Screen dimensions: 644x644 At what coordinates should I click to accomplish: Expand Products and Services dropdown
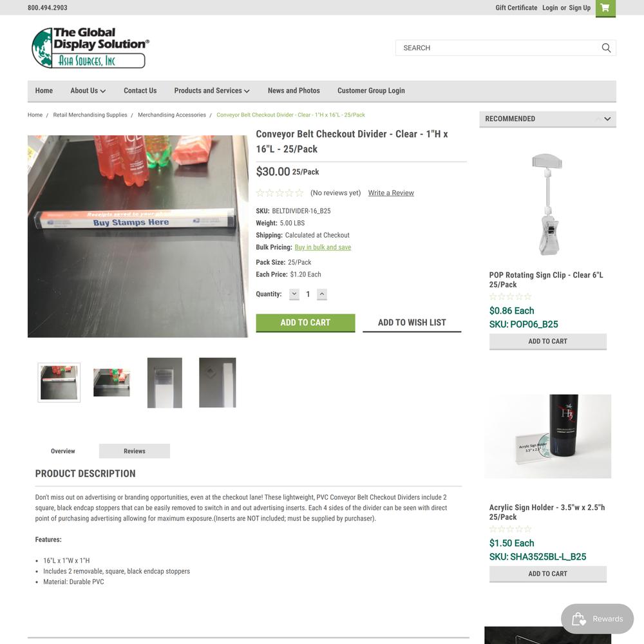pyautogui.click(x=211, y=91)
